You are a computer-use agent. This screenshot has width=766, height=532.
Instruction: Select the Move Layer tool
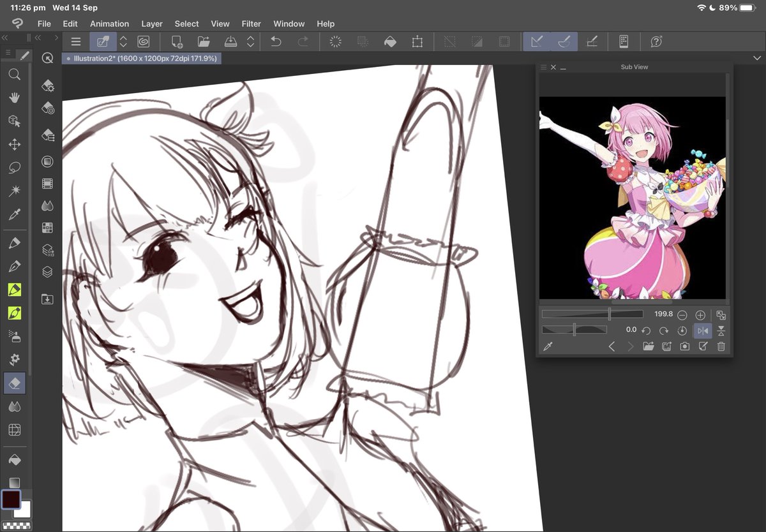click(x=14, y=145)
